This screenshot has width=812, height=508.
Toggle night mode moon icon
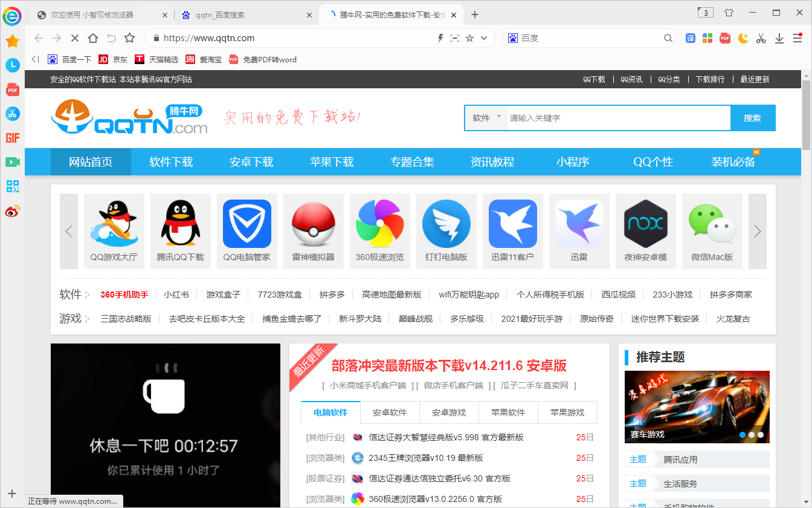coord(743,38)
